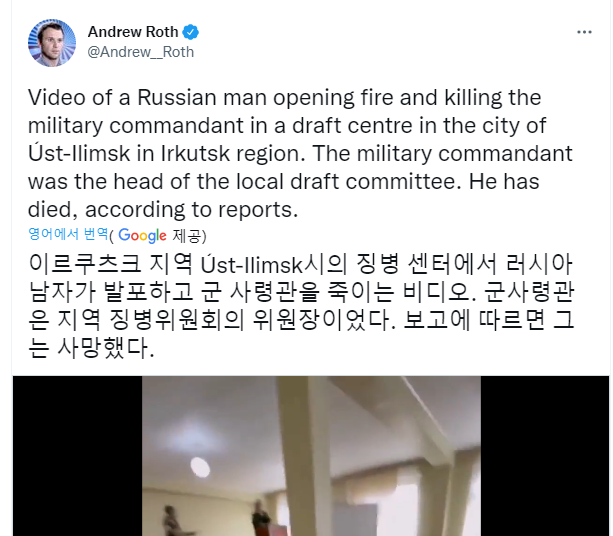
Task: Click the blue verified badge
Action: click(191, 32)
